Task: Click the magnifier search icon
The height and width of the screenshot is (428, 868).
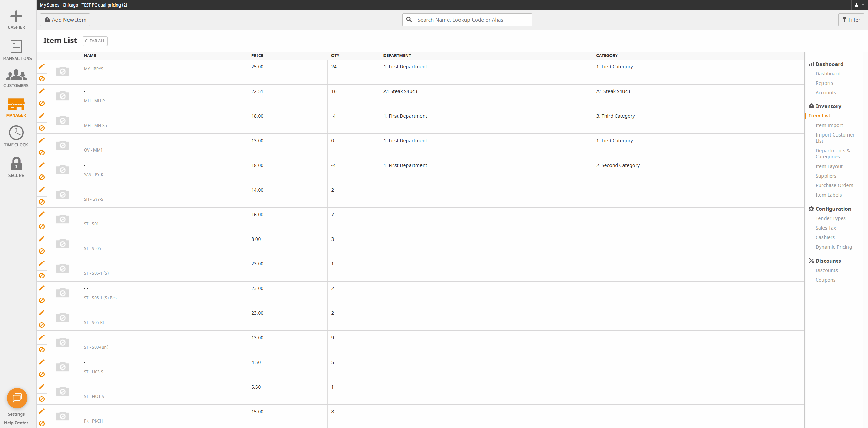Action: pos(409,20)
